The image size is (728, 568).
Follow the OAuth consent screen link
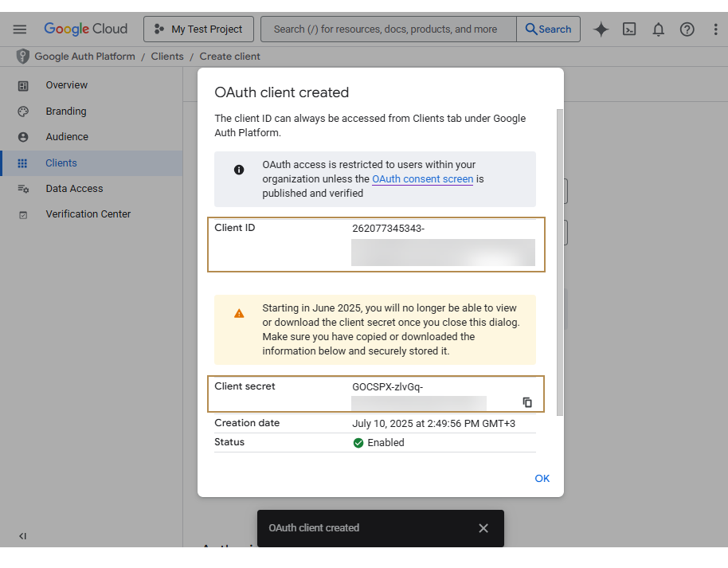422,178
